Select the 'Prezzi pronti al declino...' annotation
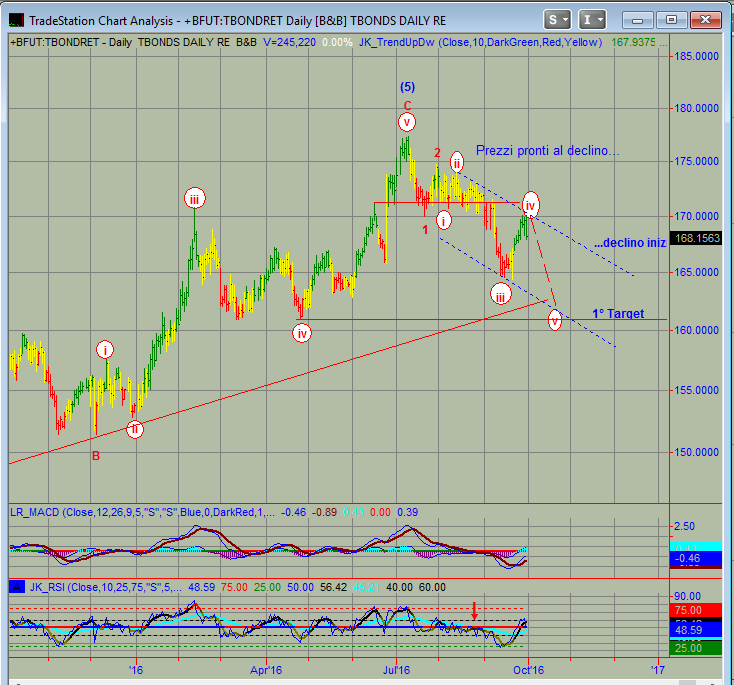 [547, 150]
